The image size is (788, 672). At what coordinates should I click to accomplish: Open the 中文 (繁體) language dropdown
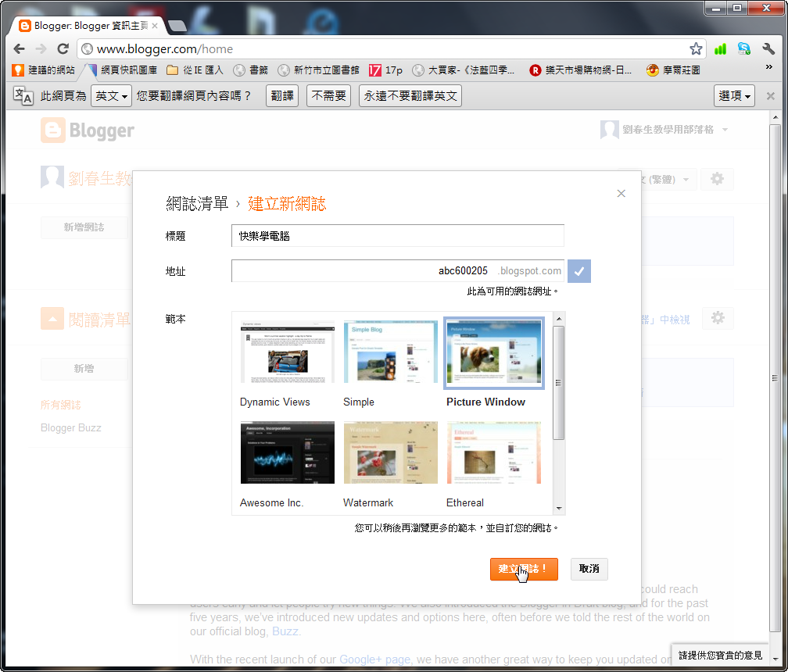click(x=669, y=179)
